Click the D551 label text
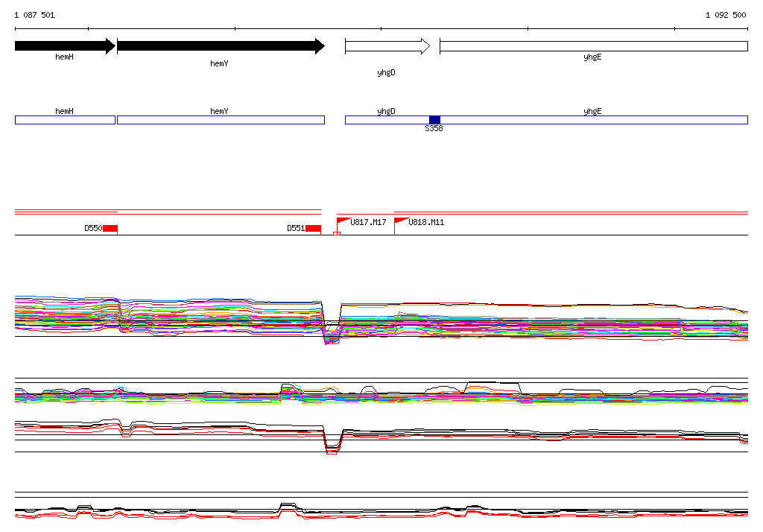763x532 pixels. point(296,228)
